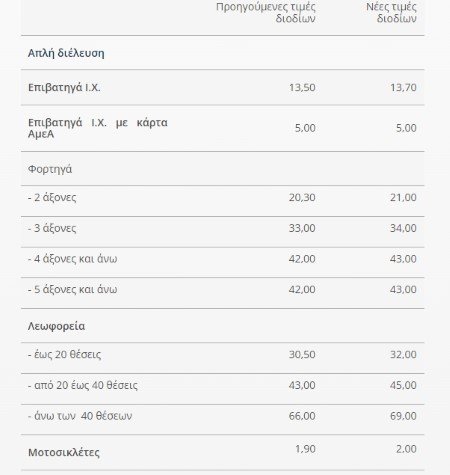Click the '- 5 άξονες και άνω' label
The height and width of the screenshot is (475, 450).
73,289
